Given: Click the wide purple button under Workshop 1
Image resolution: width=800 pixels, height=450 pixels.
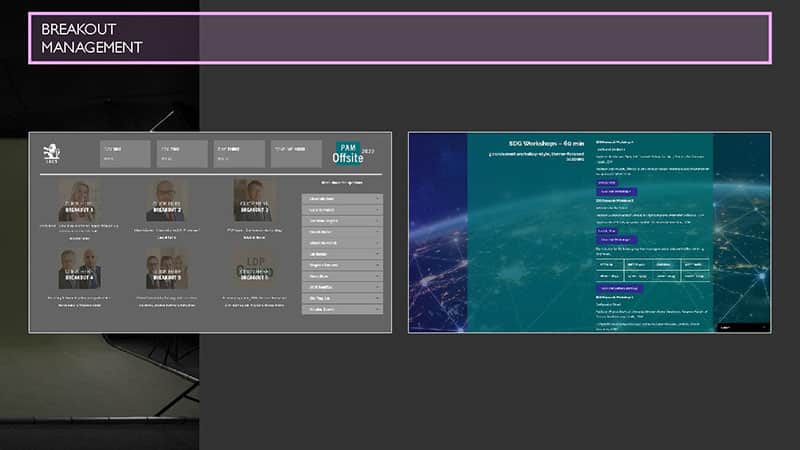Looking at the screenshot, I should pyautogui.click(x=617, y=190).
